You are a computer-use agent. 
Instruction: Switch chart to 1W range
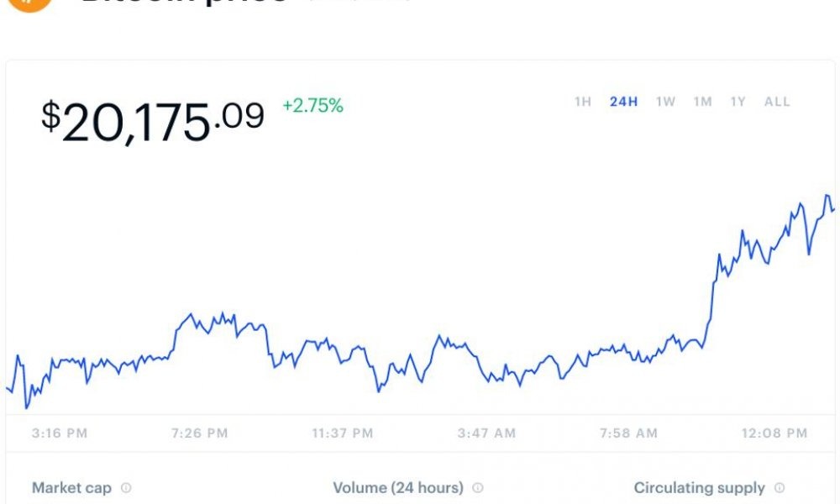(x=665, y=102)
